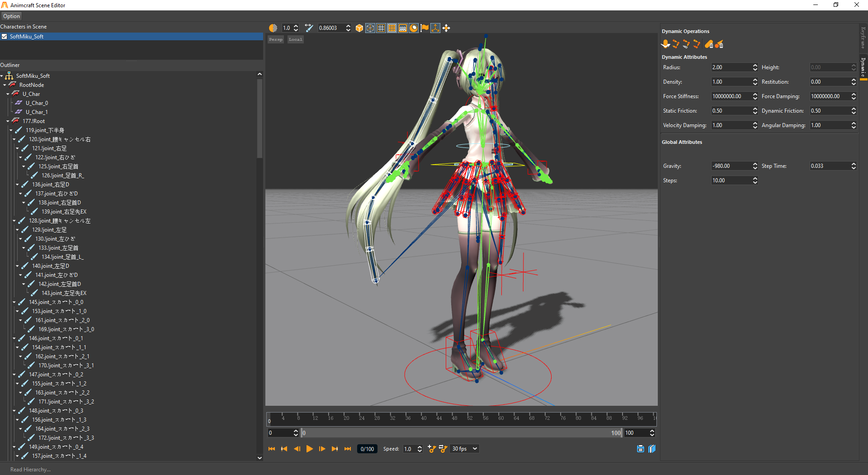
Task: Click the blue save icon
Action: tap(641, 449)
